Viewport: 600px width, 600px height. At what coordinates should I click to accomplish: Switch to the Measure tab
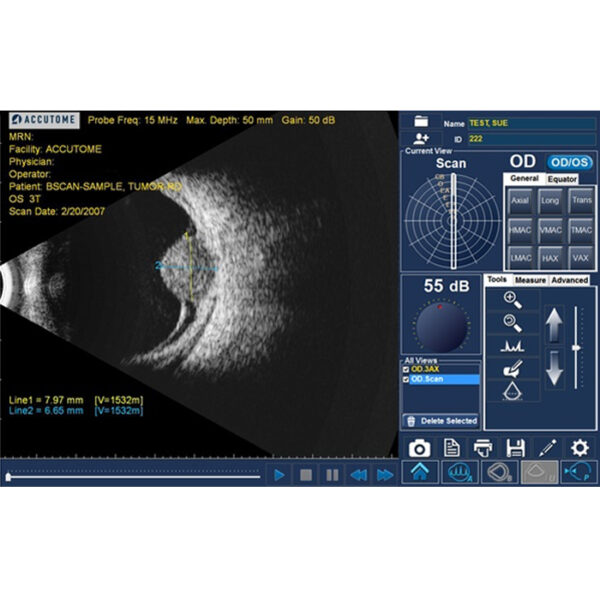(x=530, y=280)
